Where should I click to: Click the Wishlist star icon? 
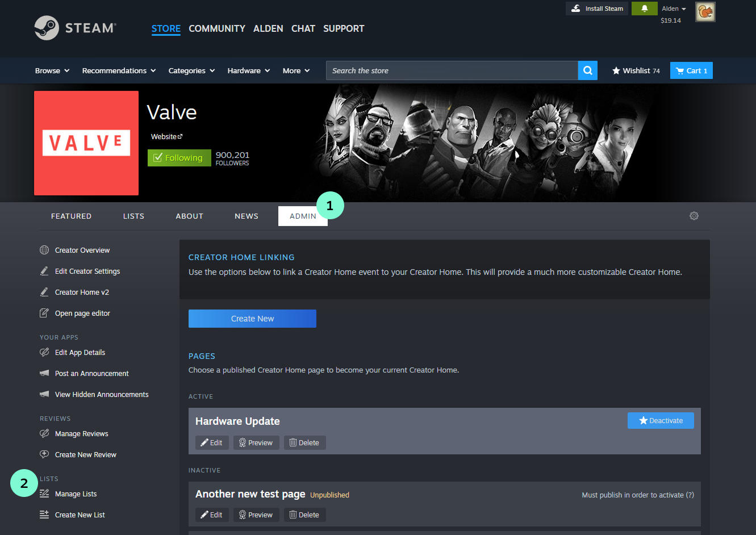616,70
